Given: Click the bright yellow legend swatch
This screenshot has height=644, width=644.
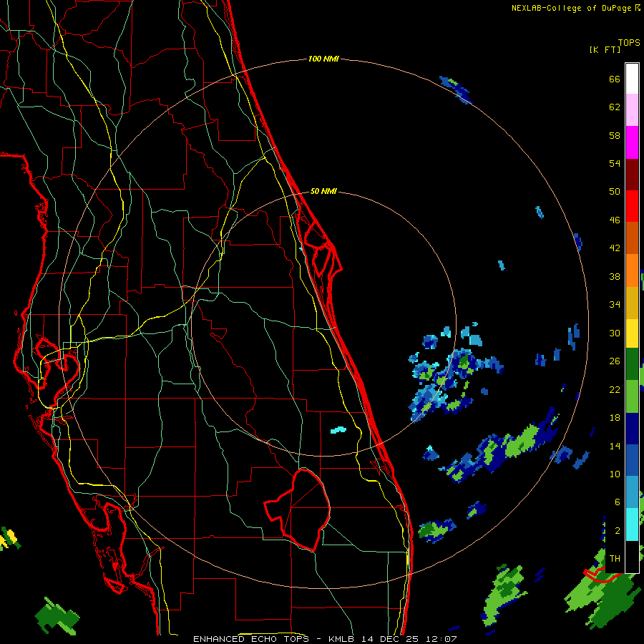Looking at the screenshot, I should 632,333.
